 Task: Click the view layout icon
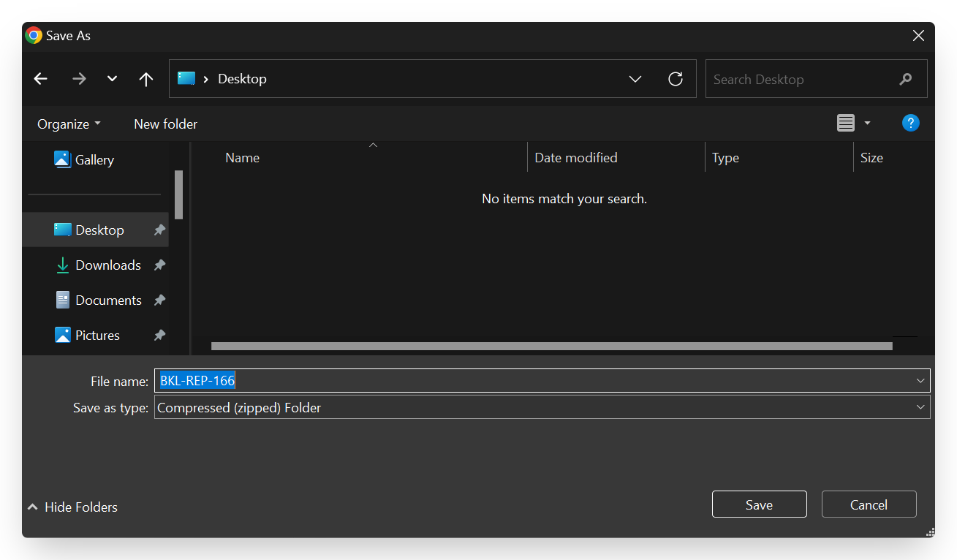[x=846, y=123]
